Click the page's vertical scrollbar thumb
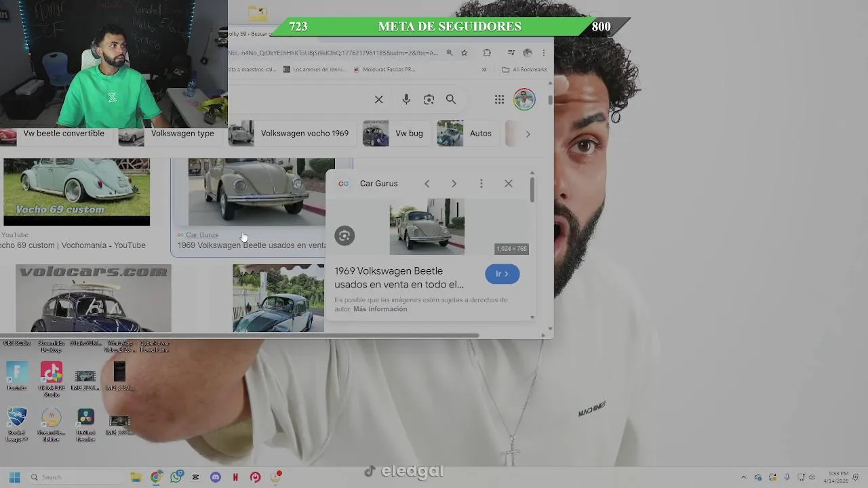 pyautogui.click(x=550, y=100)
